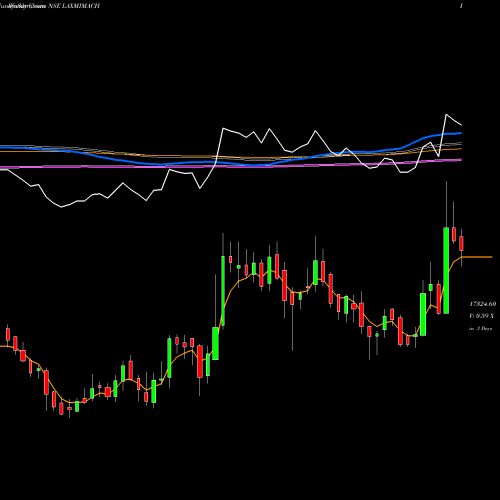
Task: Click the last red candlestick on the right
Action: [x=461, y=243]
